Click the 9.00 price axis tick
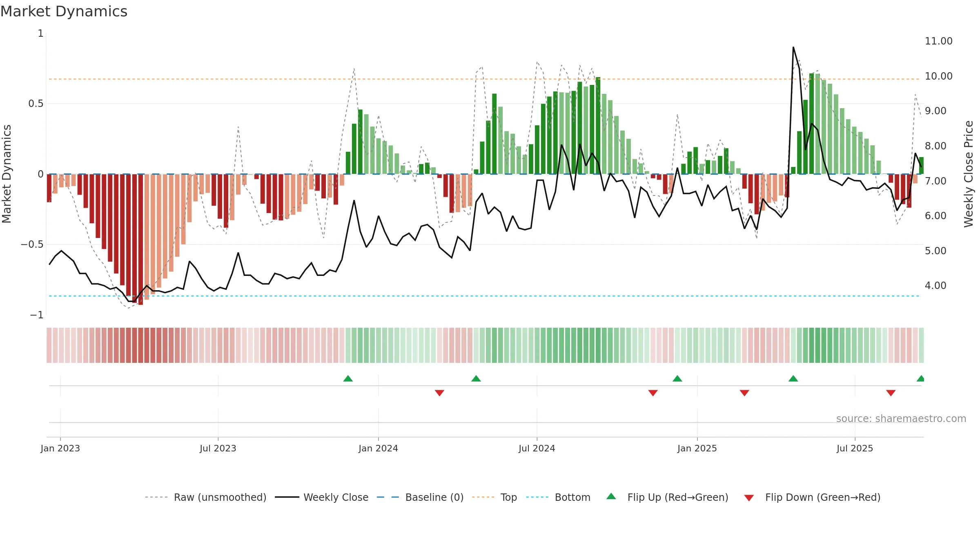 tap(935, 111)
